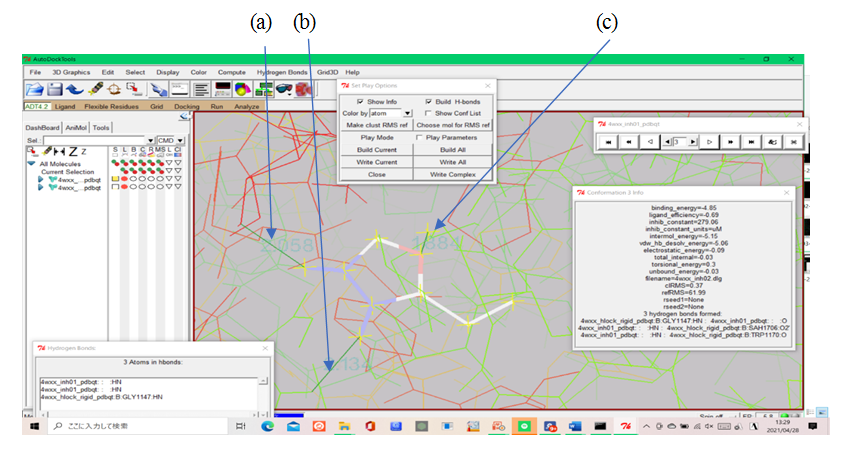Click the blue undo arrow icon
The height and width of the screenshot is (451, 846).
click(76, 90)
